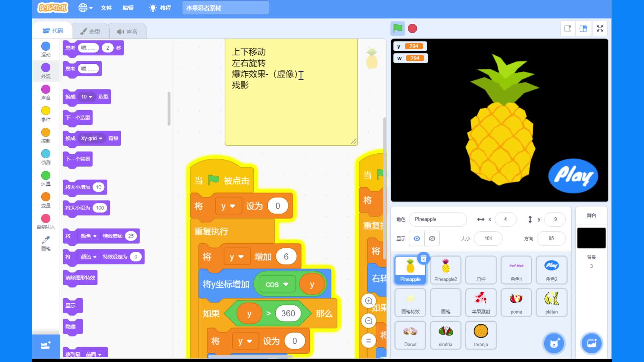Switch to the 造型 costumes tab

pos(90,32)
